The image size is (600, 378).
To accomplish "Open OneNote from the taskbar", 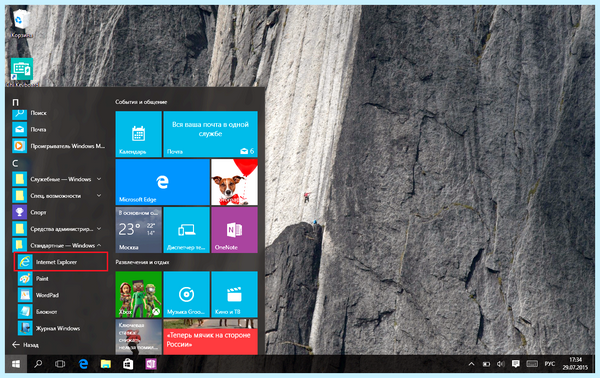I will [151, 364].
